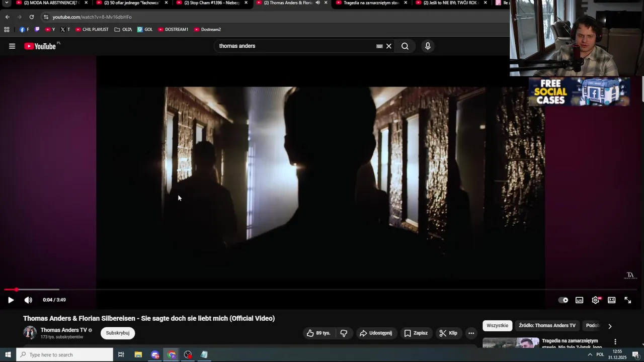Go to YouTube home via logo
644x362 pixels.
40,46
